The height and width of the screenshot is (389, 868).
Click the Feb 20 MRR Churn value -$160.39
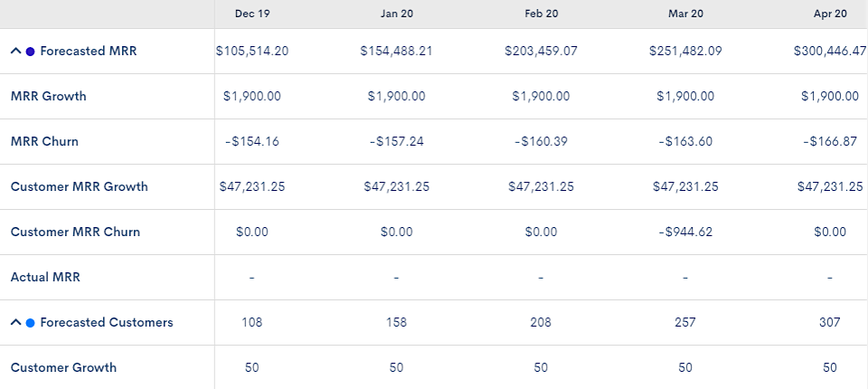pos(541,141)
